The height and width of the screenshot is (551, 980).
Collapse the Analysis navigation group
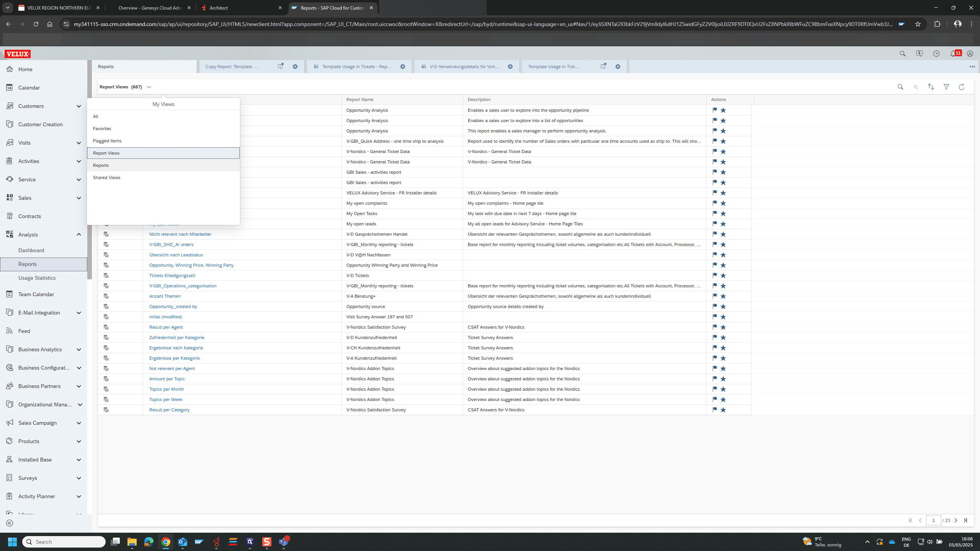[79, 235]
